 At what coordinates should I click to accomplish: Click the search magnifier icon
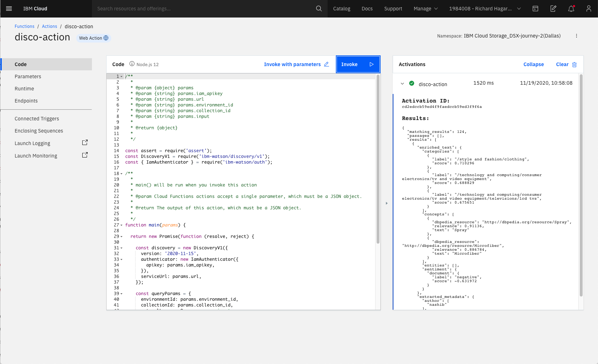click(x=319, y=9)
